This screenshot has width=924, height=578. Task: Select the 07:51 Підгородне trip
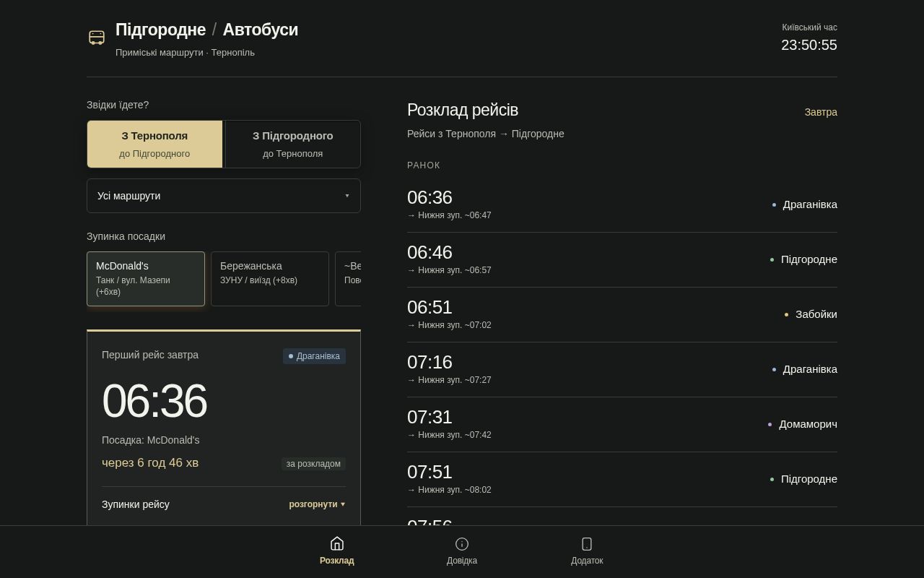(x=622, y=480)
